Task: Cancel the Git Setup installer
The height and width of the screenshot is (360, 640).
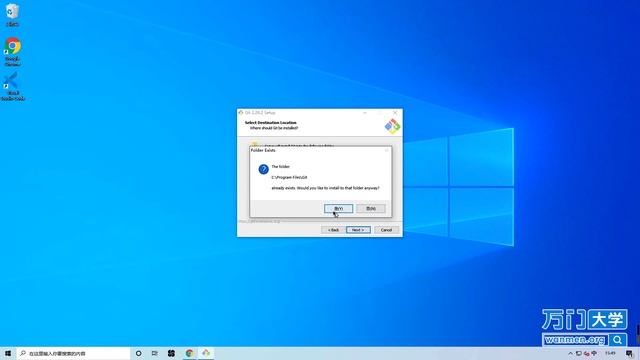Action: click(387, 230)
